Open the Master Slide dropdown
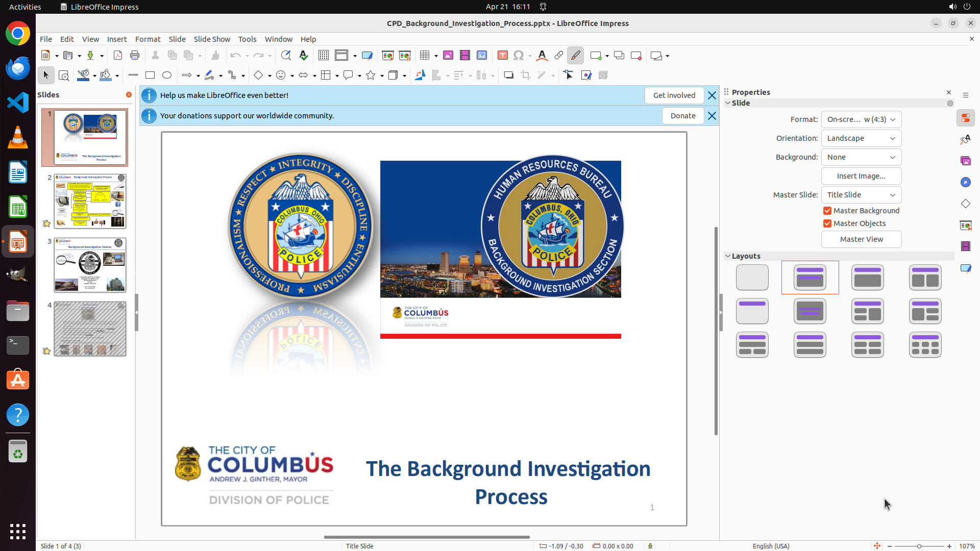This screenshot has height=551, width=980. click(x=861, y=195)
